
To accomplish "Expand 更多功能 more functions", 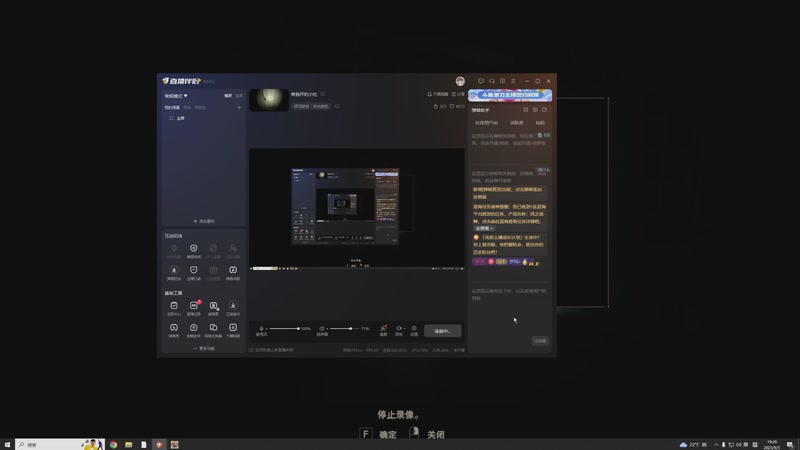I will tap(204, 348).
